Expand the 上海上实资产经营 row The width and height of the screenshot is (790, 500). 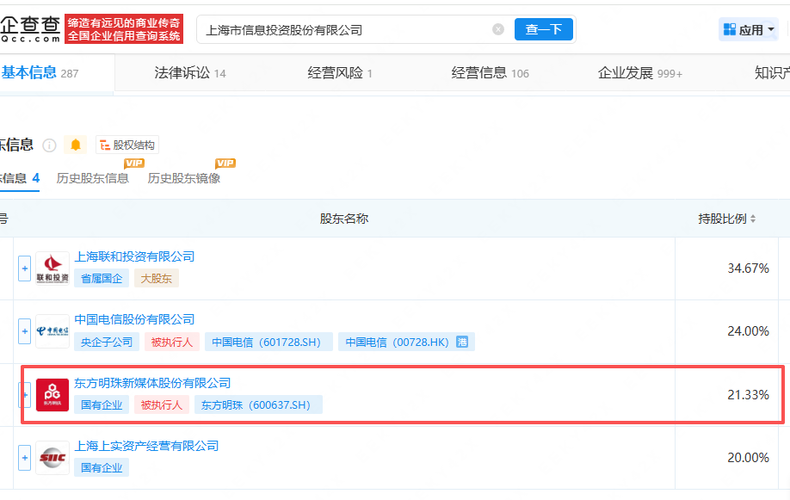coord(25,458)
